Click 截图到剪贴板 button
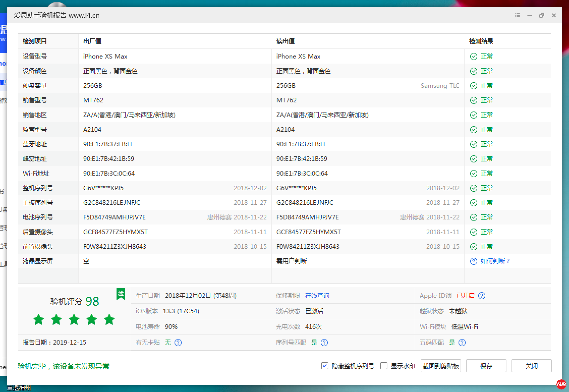Screen dimensions: 569x392 (x=441, y=366)
